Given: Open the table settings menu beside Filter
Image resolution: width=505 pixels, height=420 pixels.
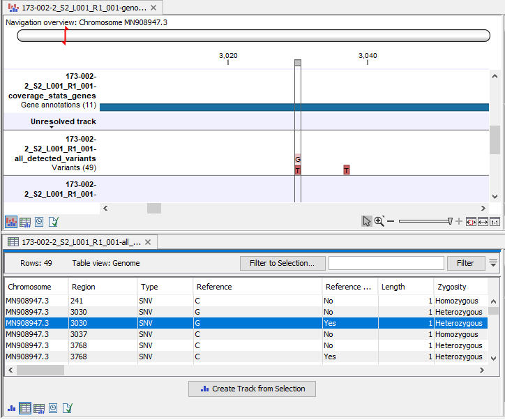Looking at the screenshot, I should coord(493,263).
